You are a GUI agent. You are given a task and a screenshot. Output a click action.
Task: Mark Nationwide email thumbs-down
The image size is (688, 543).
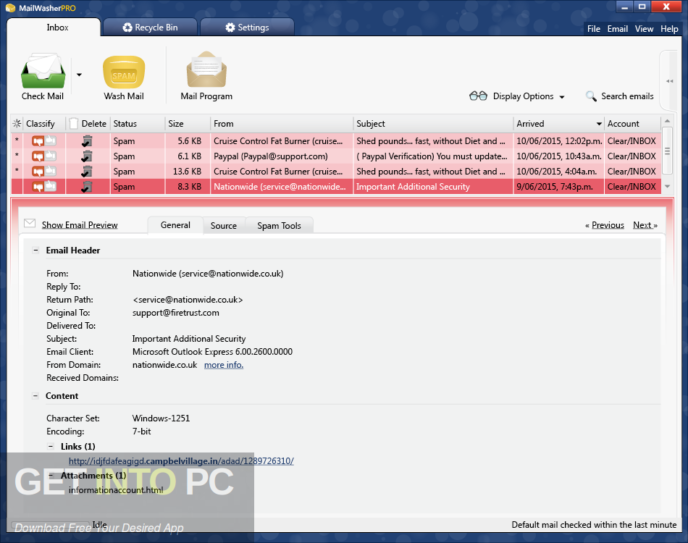point(38,187)
